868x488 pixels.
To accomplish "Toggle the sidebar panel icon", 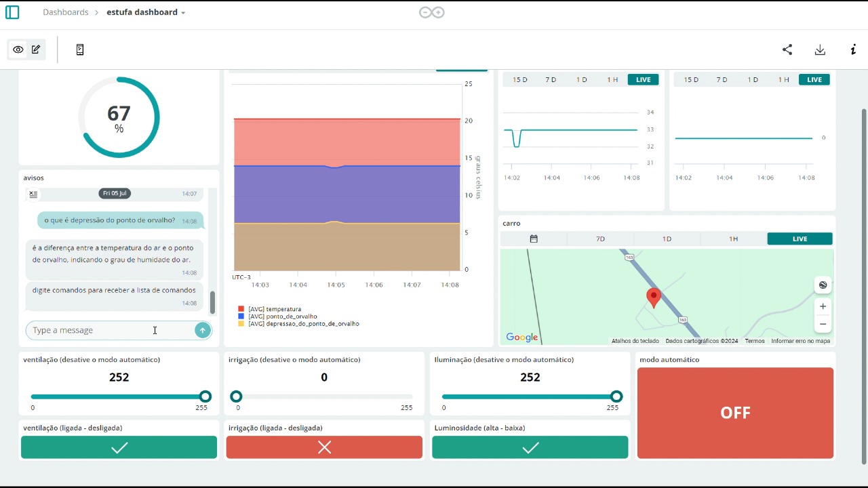I will (x=12, y=12).
